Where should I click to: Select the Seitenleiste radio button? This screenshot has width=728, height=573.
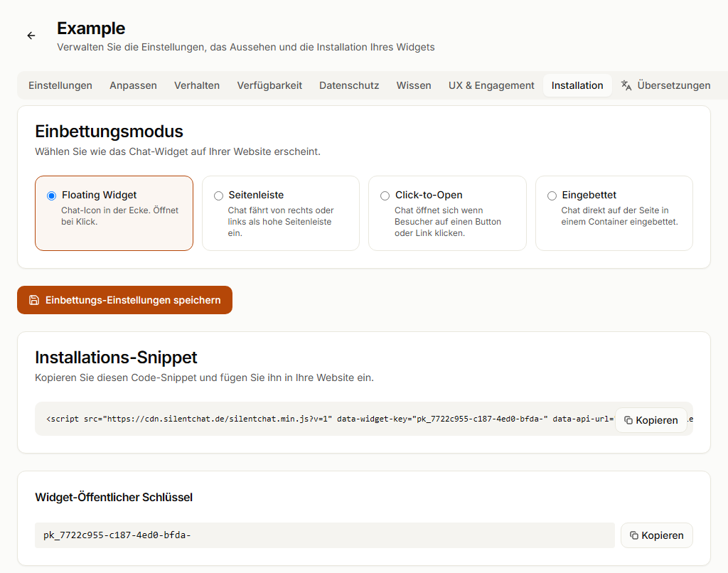[218, 196]
